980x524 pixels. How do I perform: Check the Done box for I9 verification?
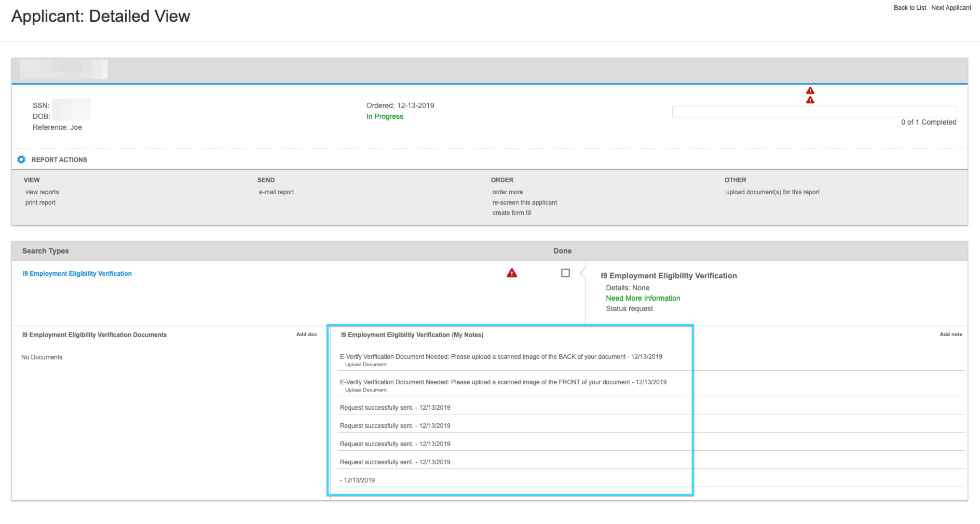pos(566,273)
